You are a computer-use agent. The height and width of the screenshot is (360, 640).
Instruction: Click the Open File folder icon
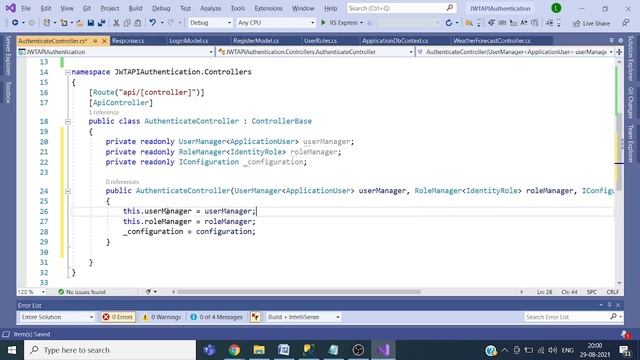[80, 23]
